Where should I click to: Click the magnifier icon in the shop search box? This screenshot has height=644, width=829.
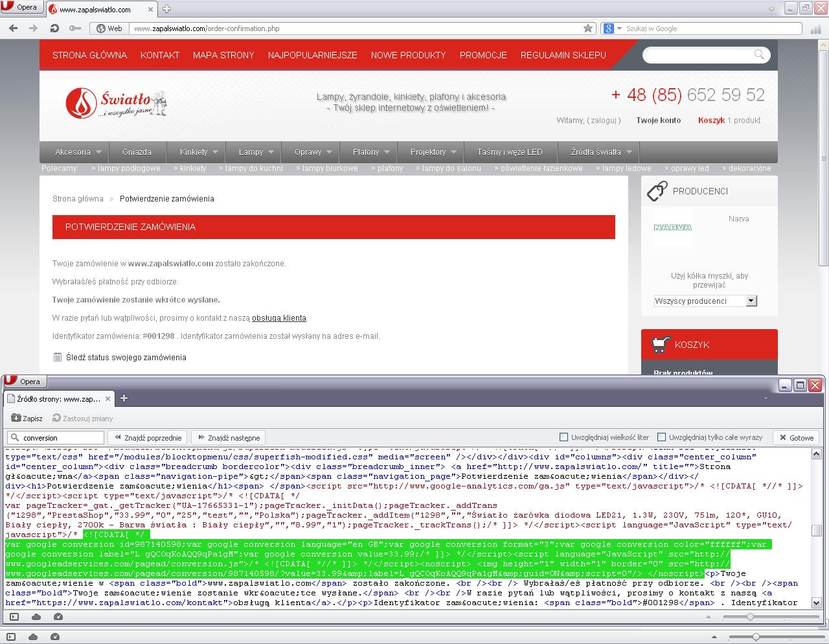pyautogui.click(x=760, y=54)
